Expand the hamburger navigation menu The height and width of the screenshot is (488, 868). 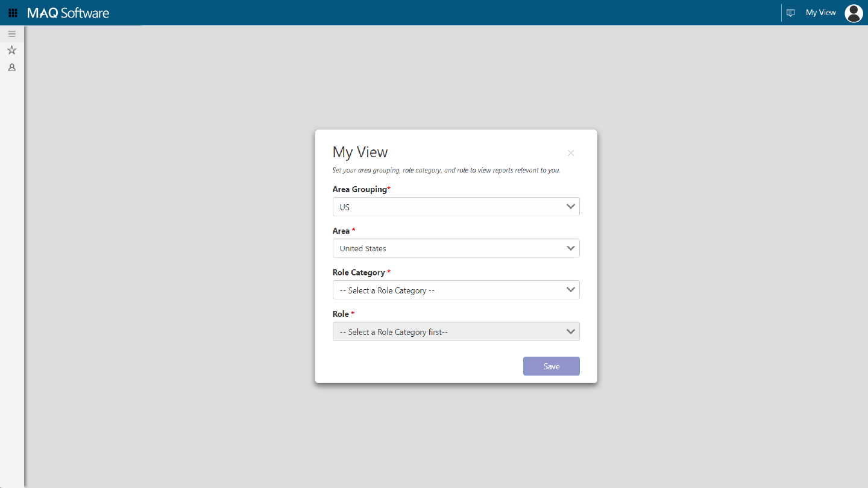pyautogui.click(x=11, y=34)
